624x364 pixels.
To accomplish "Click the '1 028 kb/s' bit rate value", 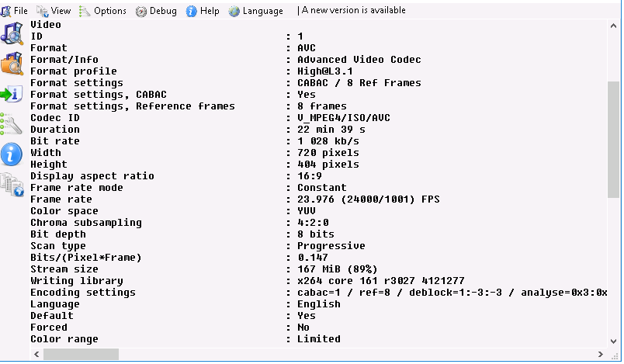I will coord(328,141).
